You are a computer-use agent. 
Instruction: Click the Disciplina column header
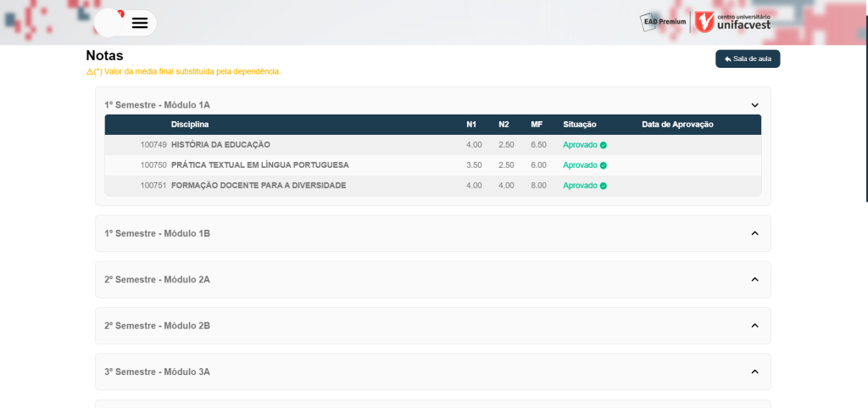[x=190, y=125]
